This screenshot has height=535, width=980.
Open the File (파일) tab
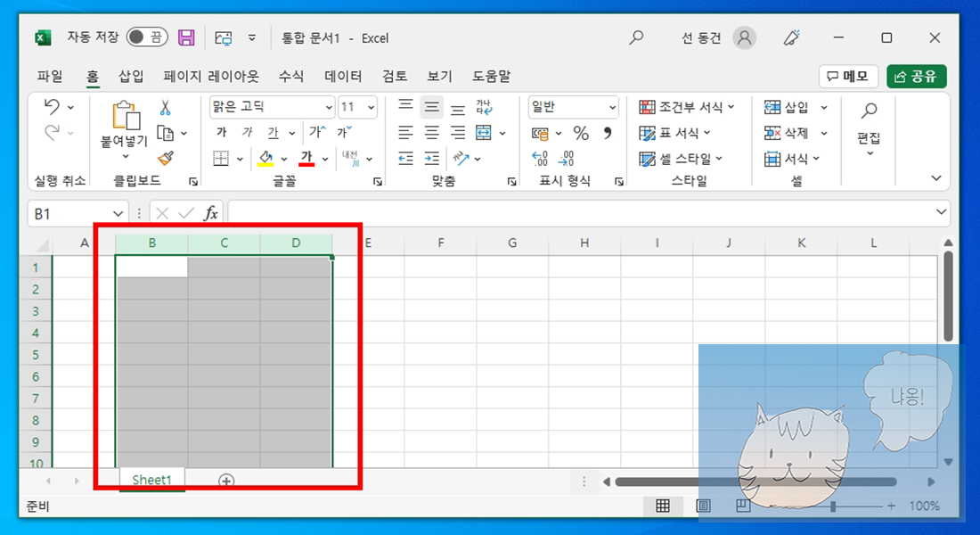[x=50, y=77]
